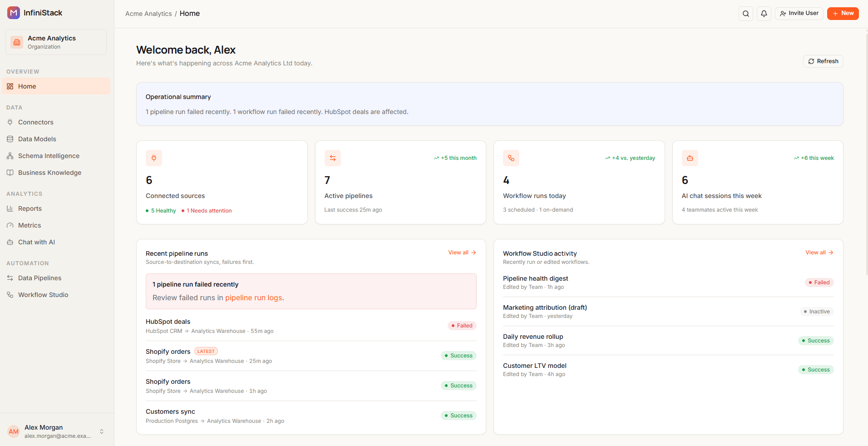Screen dimensions: 868x446
Task: Click the Workflow runs today card icon
Action: point(511,158)
